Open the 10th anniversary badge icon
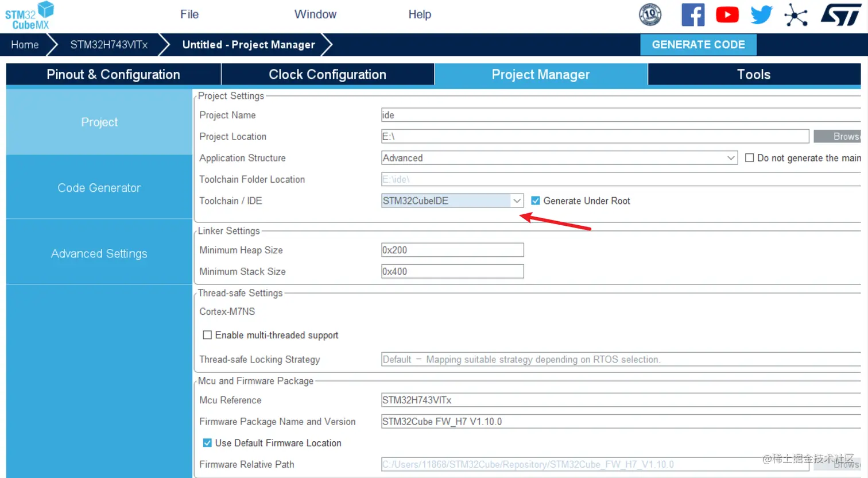 650,15
